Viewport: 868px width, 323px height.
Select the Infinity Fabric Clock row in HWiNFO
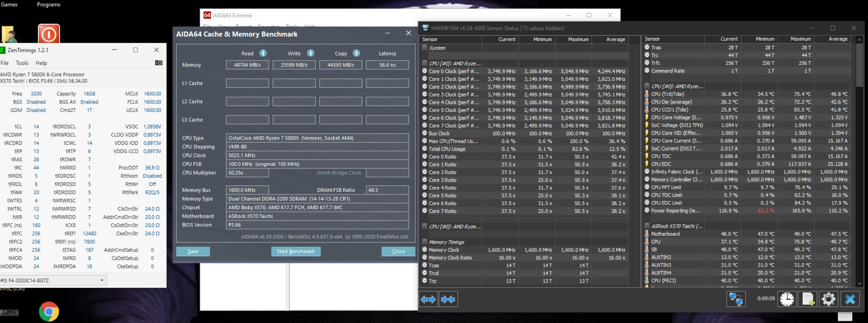[747, 172]
